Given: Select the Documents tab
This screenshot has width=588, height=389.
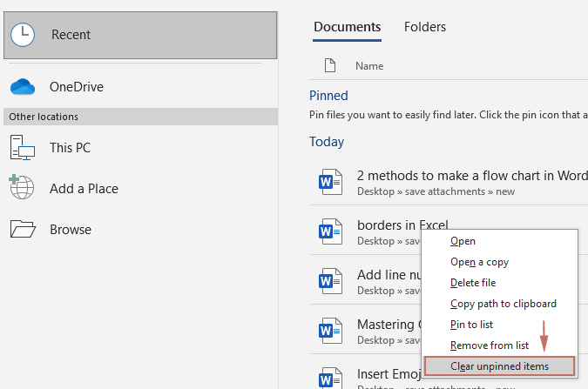Looking at the screenshot, I should [x=347, y=28].
